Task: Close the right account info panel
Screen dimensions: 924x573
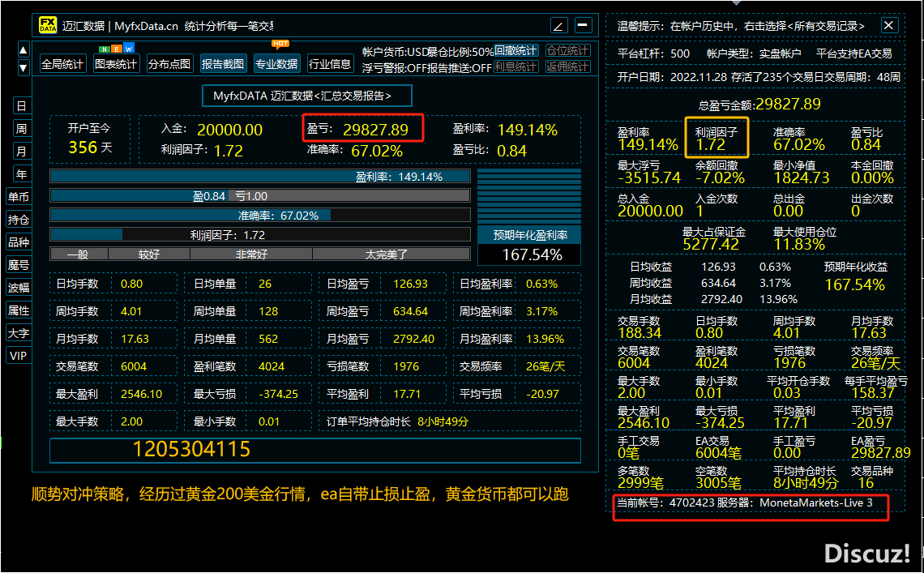Action: tap(888, 25)
